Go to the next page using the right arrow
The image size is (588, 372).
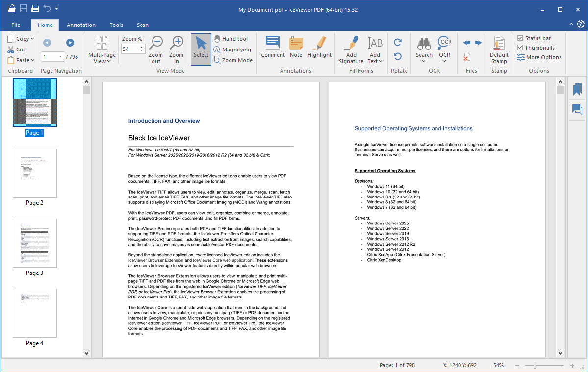tap(70, 43)
